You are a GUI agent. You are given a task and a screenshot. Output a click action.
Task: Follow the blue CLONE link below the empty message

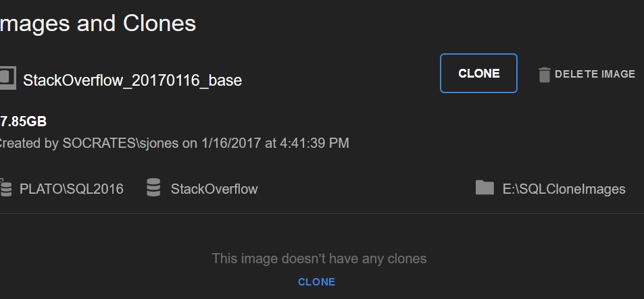316,282
